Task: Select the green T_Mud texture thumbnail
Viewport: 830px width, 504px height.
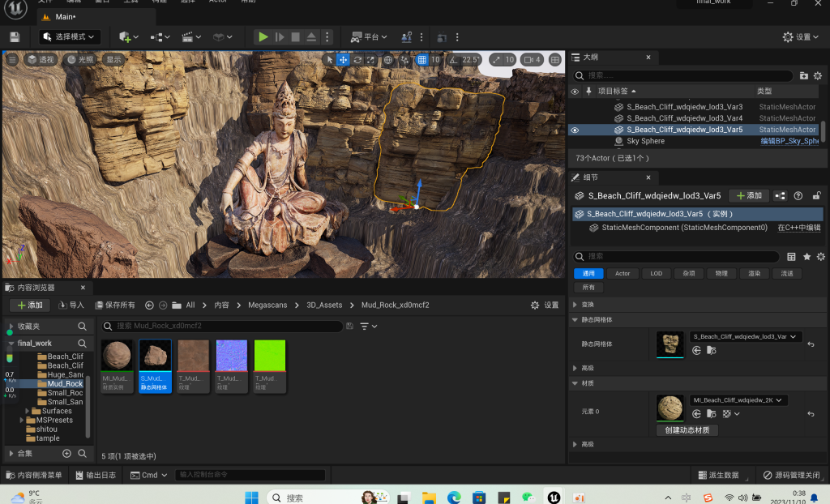Action: tap(270, 365)
